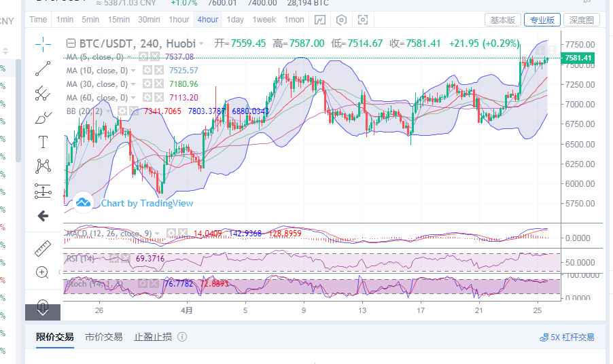Open Stoch indicator settings gear

click(143, 283)
